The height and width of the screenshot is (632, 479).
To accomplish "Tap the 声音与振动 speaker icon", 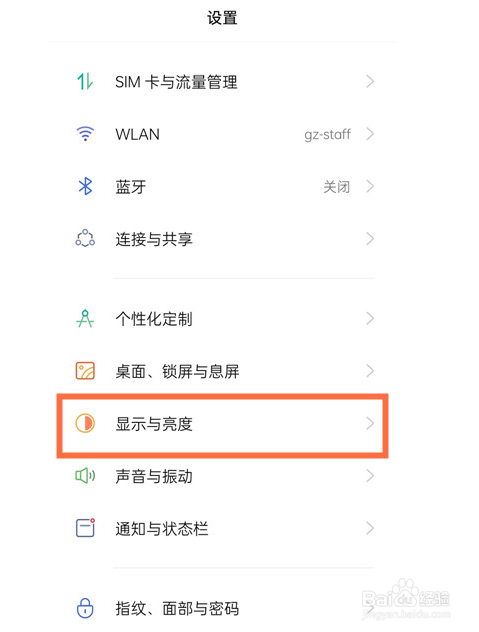I will coord(85,476).
